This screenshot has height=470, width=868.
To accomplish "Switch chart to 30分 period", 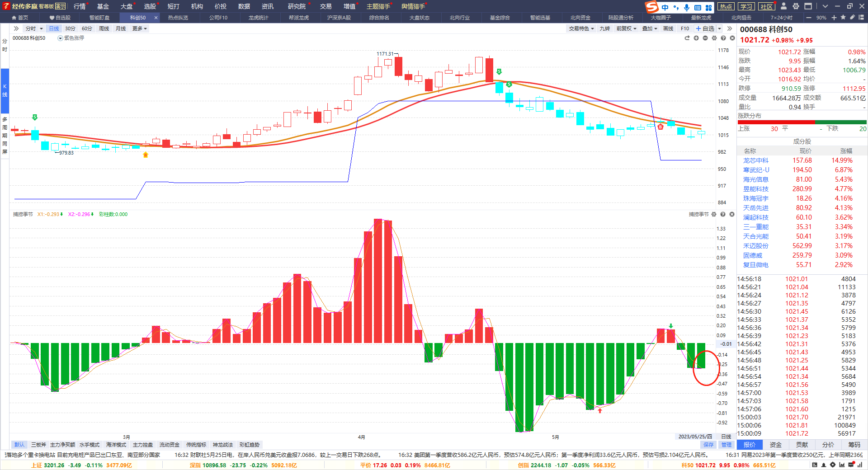I will coord(70,28).
